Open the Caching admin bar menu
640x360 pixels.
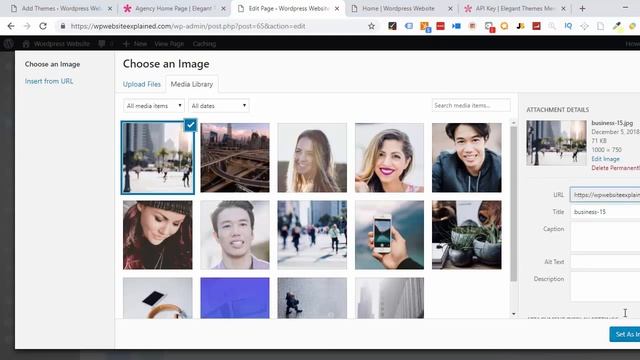tap(204, 44)
